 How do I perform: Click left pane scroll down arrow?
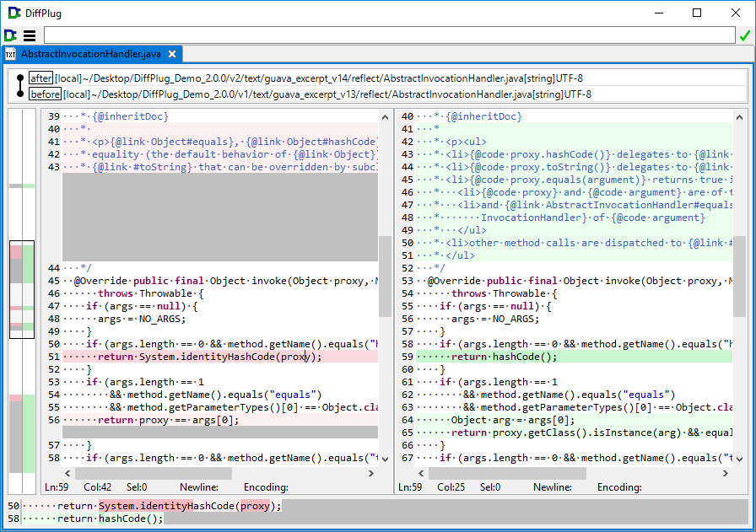[x=385, y=459]
